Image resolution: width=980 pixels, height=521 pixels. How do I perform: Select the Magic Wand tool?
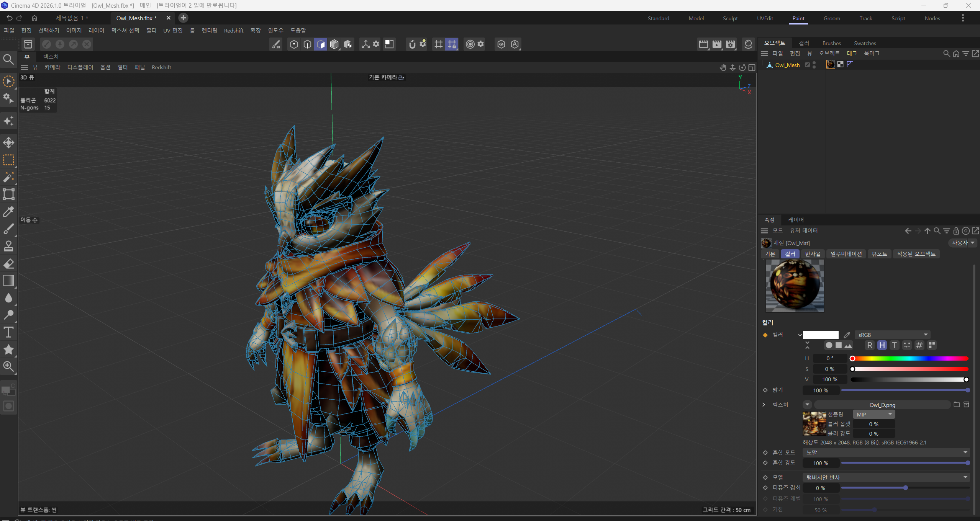8,177
